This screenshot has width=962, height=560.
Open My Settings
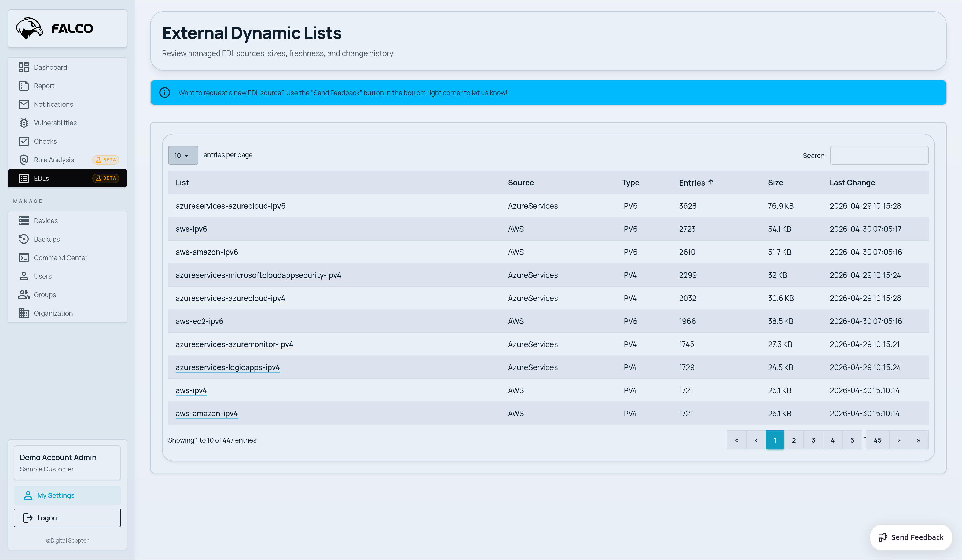pyautogui.click(x=67, y=495)
